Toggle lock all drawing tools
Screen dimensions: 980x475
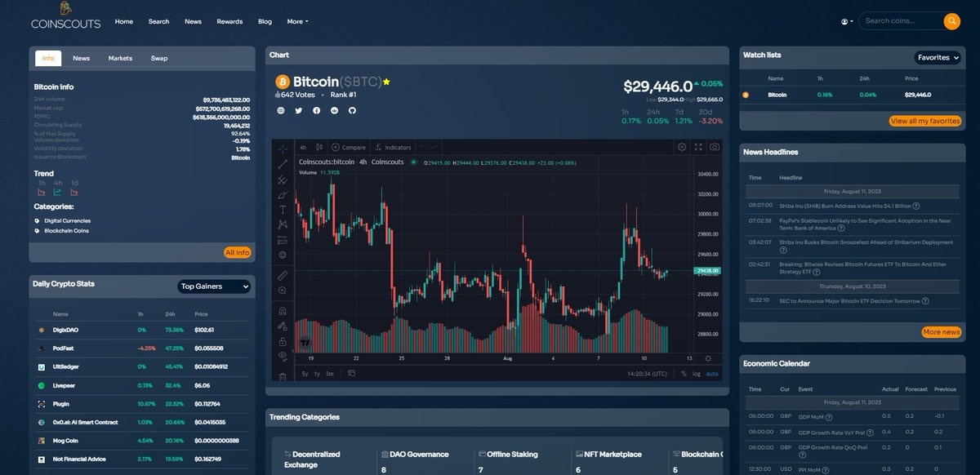click(x=283, y=341)
